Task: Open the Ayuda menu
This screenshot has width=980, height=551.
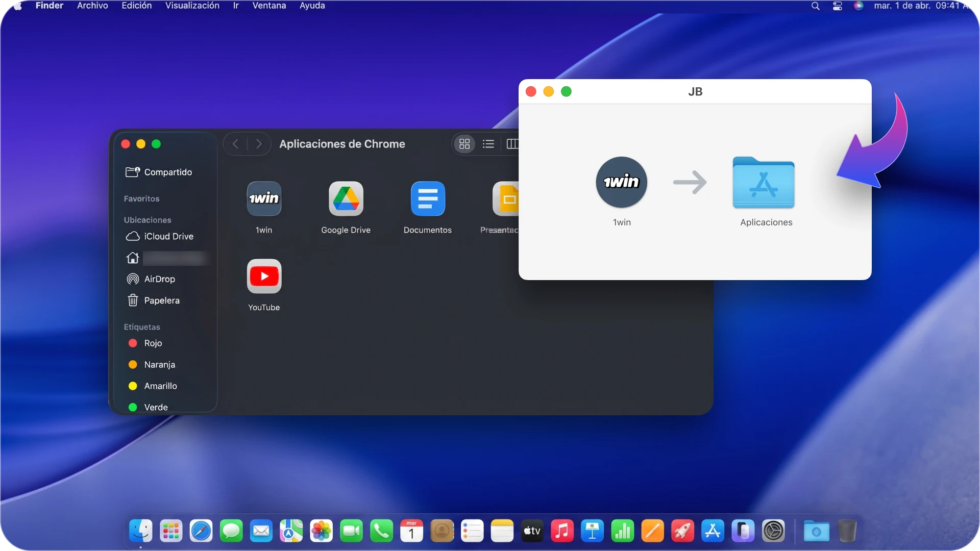Action: (x=312, y=6)
